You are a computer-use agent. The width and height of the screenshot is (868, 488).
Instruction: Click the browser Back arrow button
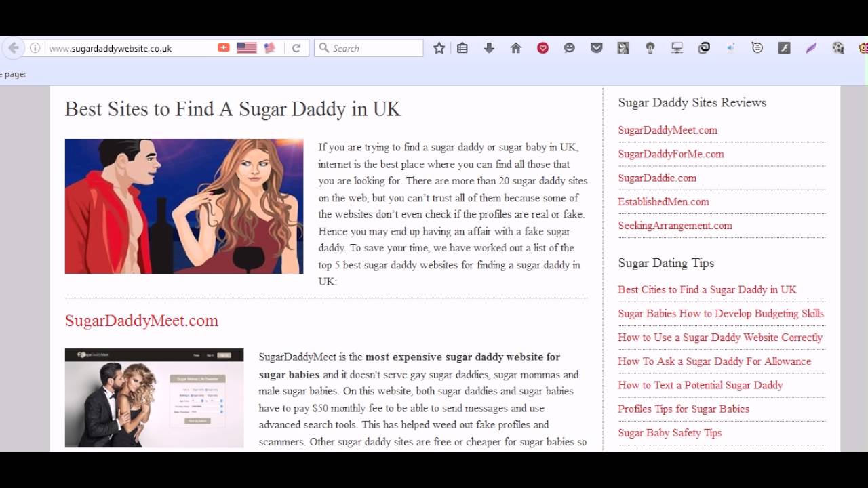14,48
